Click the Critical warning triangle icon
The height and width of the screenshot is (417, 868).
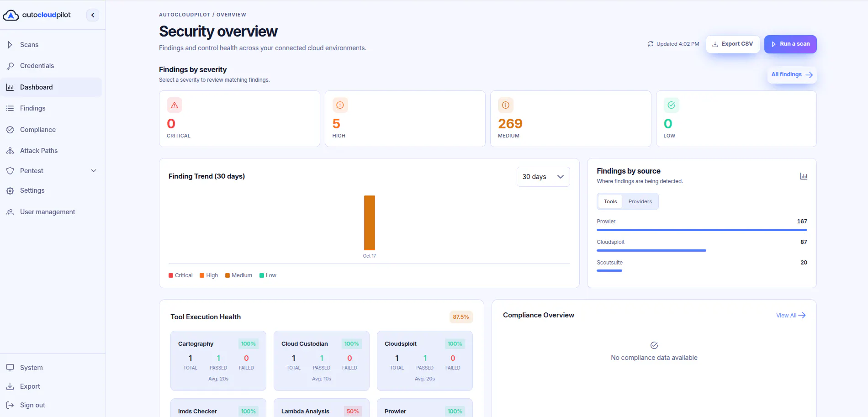[x=175, y=105]
